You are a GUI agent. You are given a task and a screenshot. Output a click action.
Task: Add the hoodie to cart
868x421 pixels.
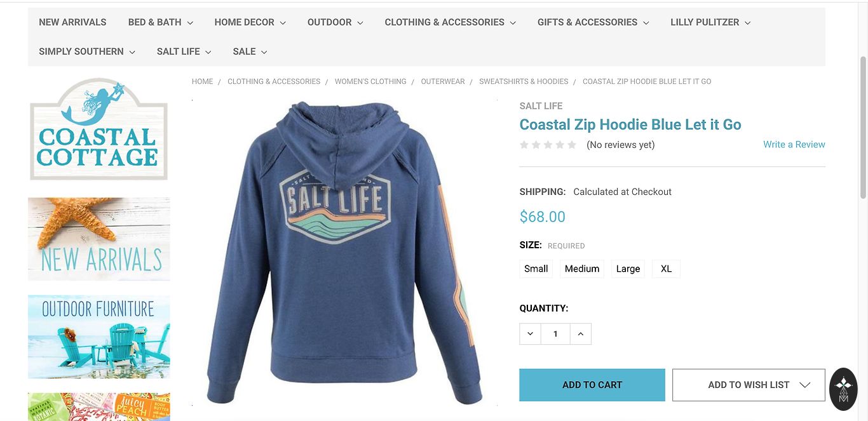click(x=592, y=385)
